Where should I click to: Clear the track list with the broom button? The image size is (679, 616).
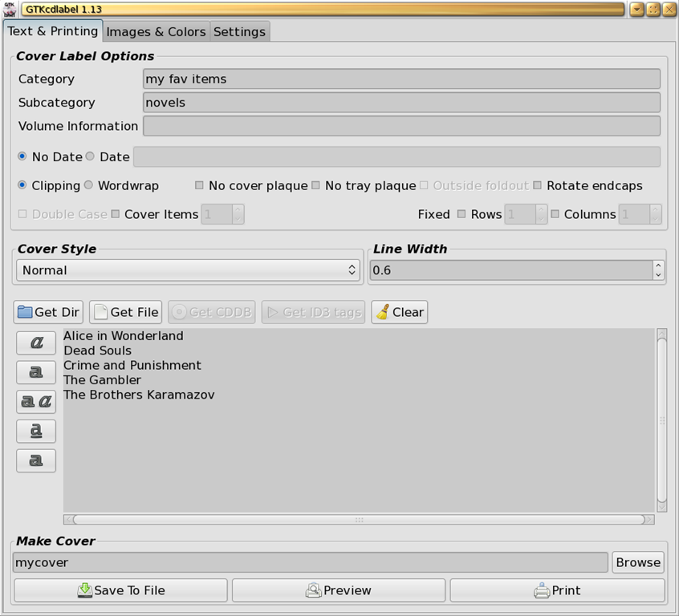tap(399, 312)
